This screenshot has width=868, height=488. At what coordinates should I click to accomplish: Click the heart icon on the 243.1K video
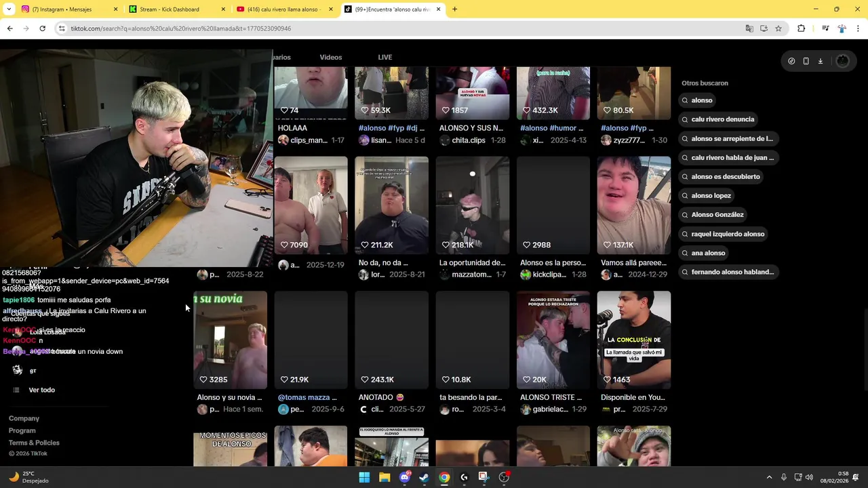(364, 380)
